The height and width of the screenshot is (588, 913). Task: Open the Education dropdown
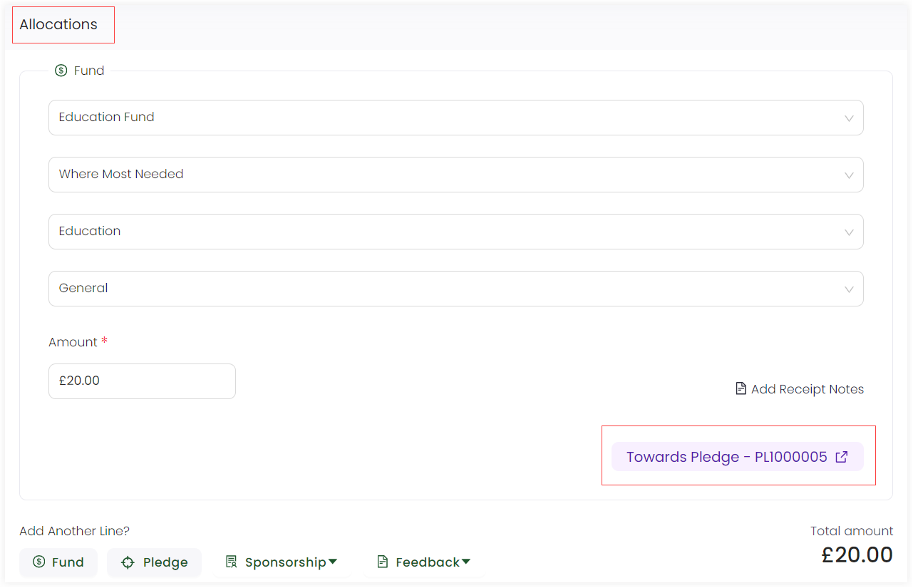tap(455, 232)
